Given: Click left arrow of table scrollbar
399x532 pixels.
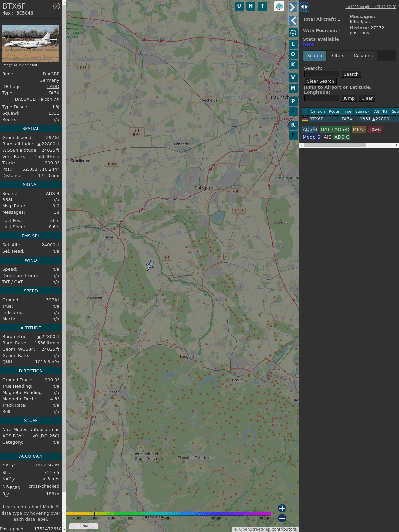Looking at the screenshot, I should (x=302, y=145).
